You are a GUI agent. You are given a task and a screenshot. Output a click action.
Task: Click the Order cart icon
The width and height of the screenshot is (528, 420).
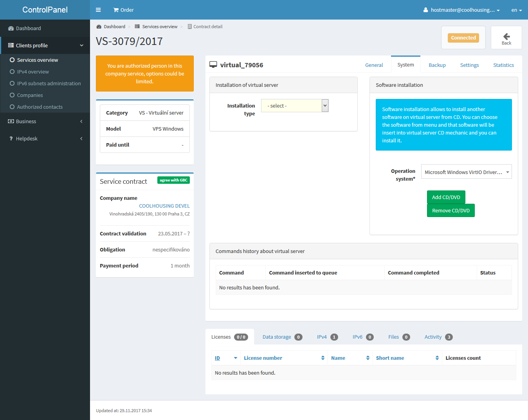tap(116, 10)
